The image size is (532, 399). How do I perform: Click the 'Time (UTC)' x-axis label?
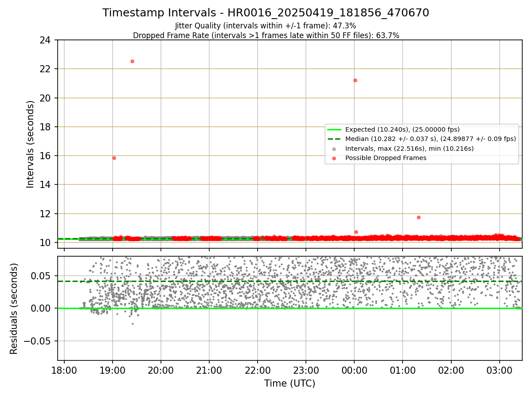[289, 383]
